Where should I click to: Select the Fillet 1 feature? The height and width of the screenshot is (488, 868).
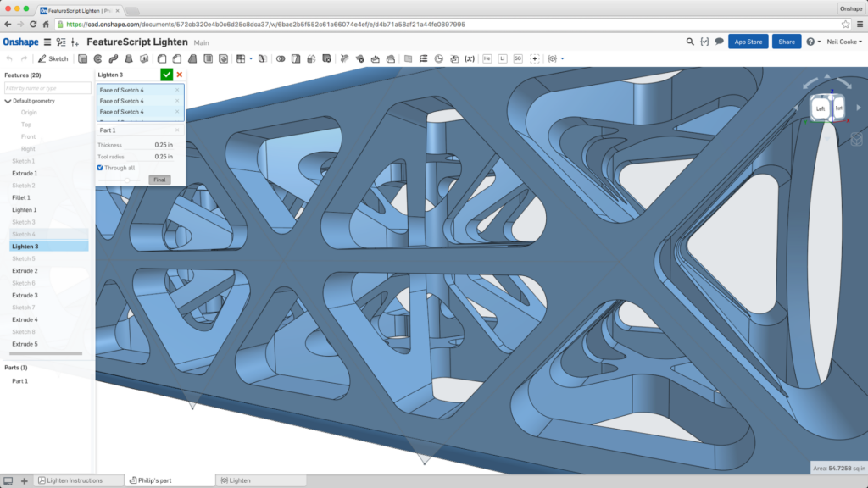[21, 197]
